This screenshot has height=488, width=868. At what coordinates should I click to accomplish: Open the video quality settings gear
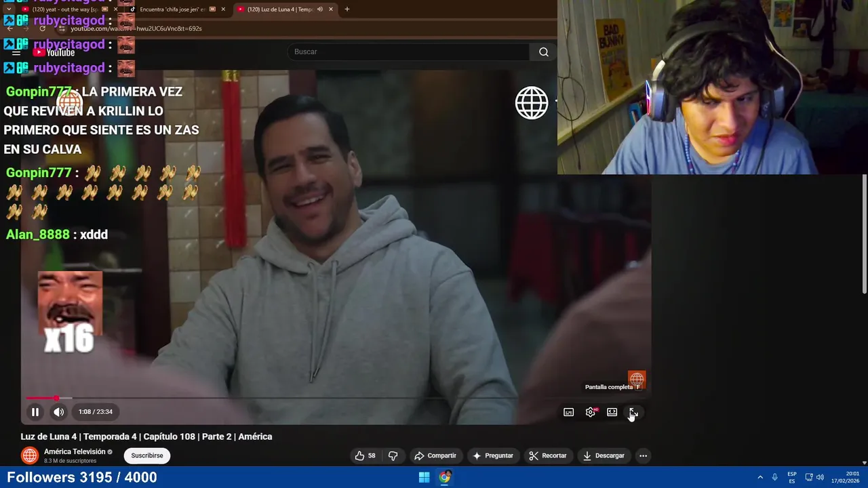(x=591, y=412)
